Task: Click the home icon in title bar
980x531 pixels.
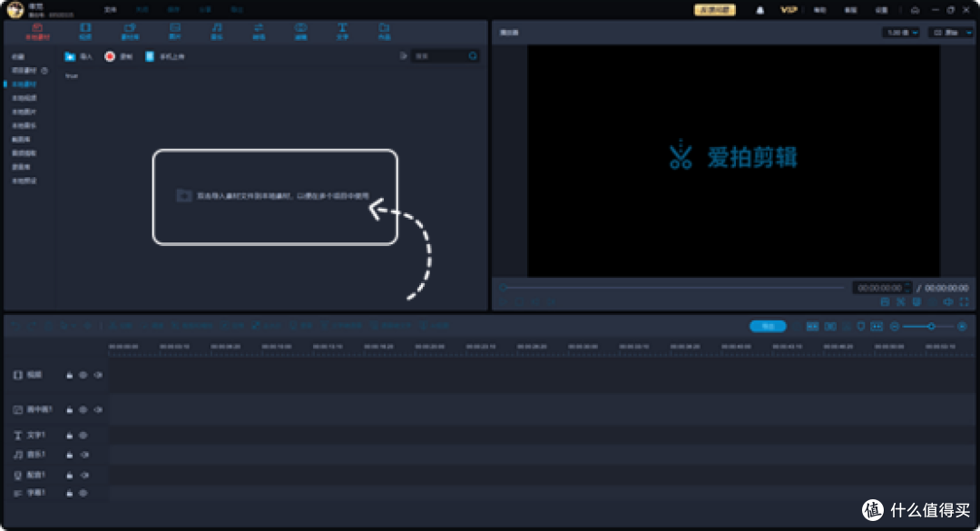Action: (915, 10)
